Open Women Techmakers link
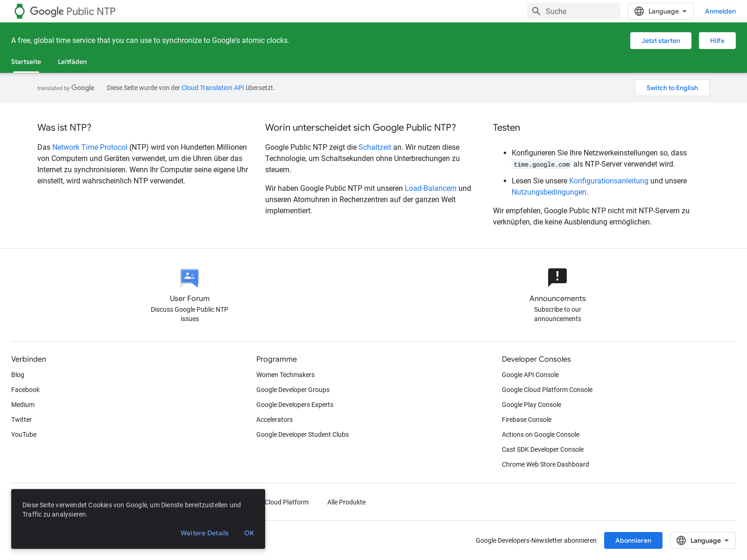747x560 pixels. (x=285, y=375)
